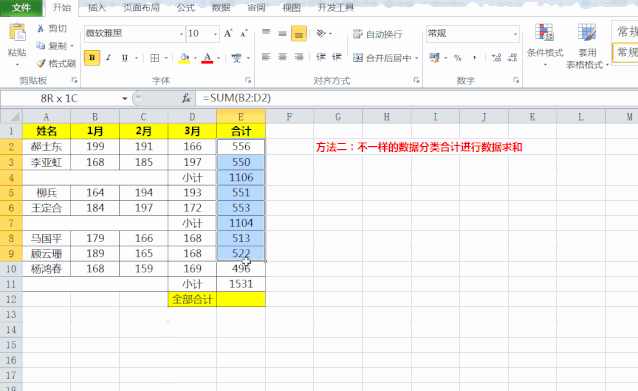Toggle bottom vertical alignment

point(299,34)
